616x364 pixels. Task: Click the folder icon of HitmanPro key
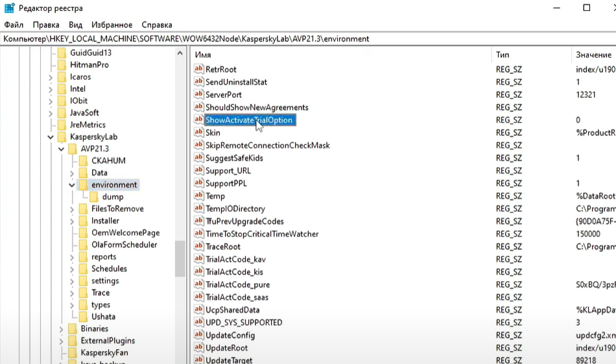[62, 65]
